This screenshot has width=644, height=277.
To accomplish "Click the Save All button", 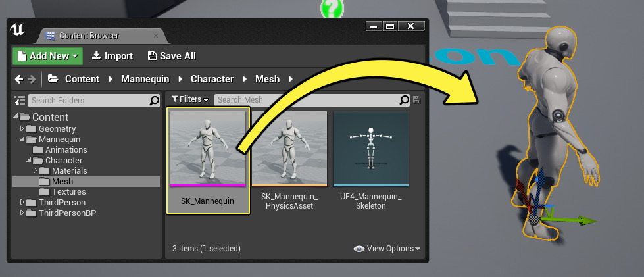I will point(172,56).
